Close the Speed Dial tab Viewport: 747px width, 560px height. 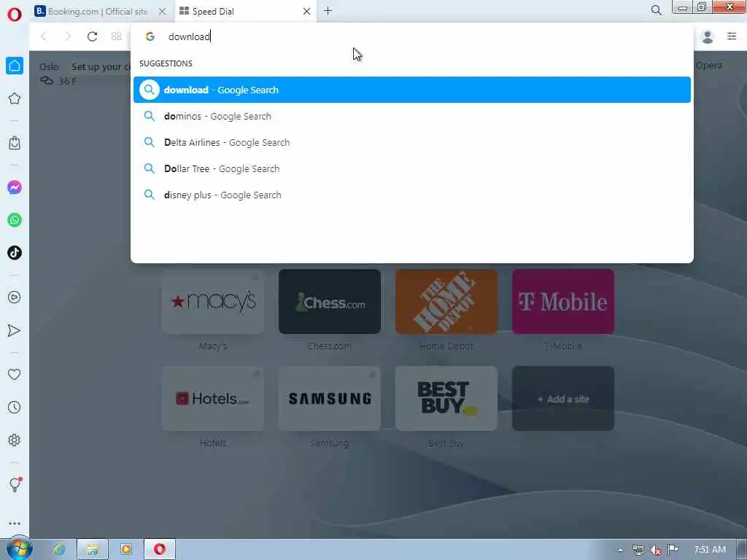pos(307,12)
